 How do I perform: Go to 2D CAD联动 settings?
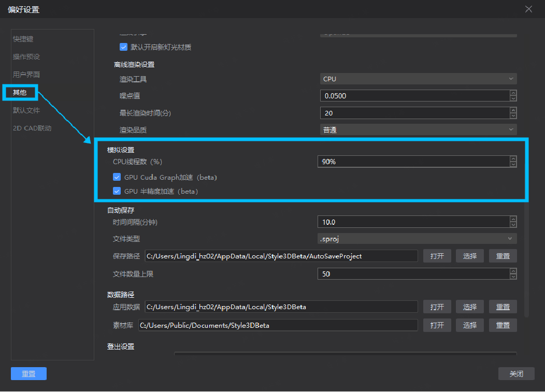(x=32, y=128)
